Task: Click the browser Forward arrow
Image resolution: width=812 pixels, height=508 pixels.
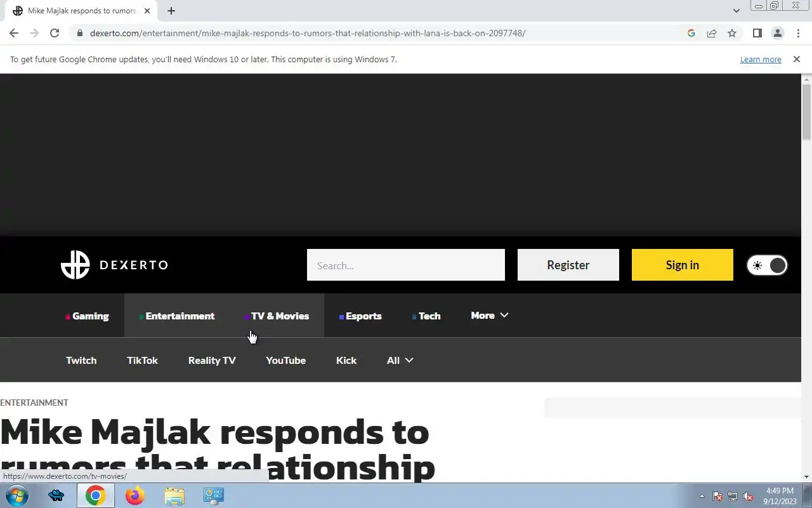Action: pos(34,33)
